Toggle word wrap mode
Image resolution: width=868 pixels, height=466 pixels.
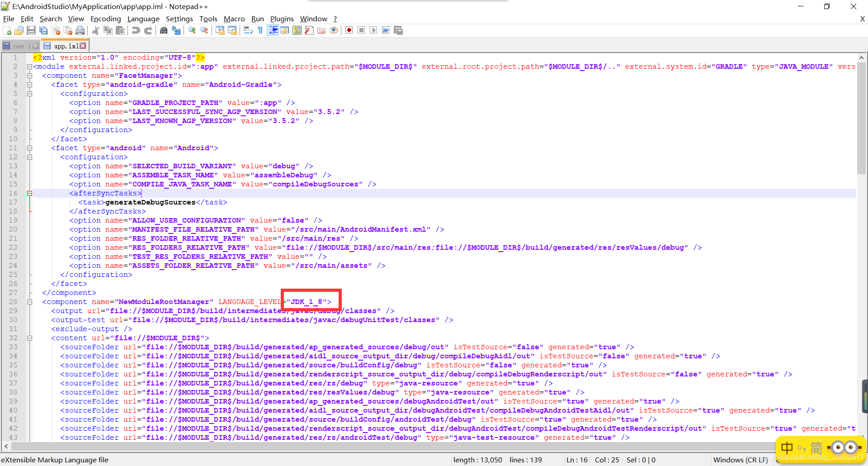(x=248, y=30)
